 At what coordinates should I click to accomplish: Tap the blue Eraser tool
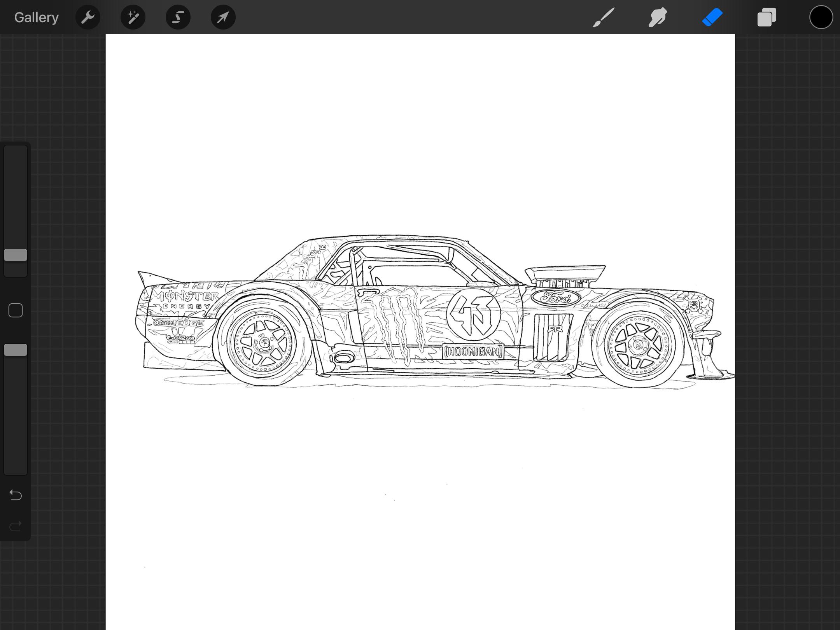(x=712, y=17)
